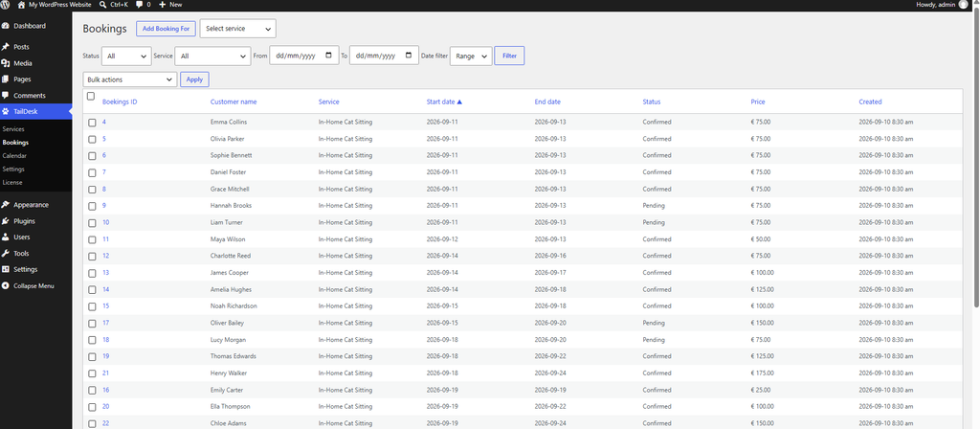Click the Add Booking For button
Image resolution: width=980 pixels, height=429 pixels.
167,29
